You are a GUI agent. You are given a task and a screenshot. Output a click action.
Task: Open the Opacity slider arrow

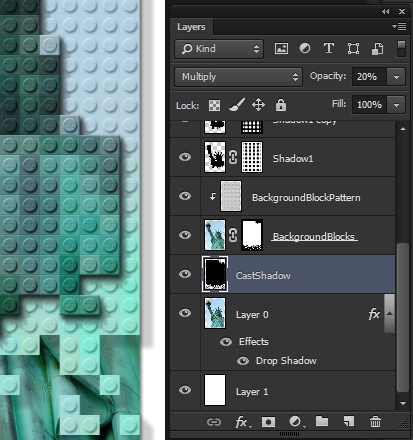pyautogui.click(x=396, y=77)
